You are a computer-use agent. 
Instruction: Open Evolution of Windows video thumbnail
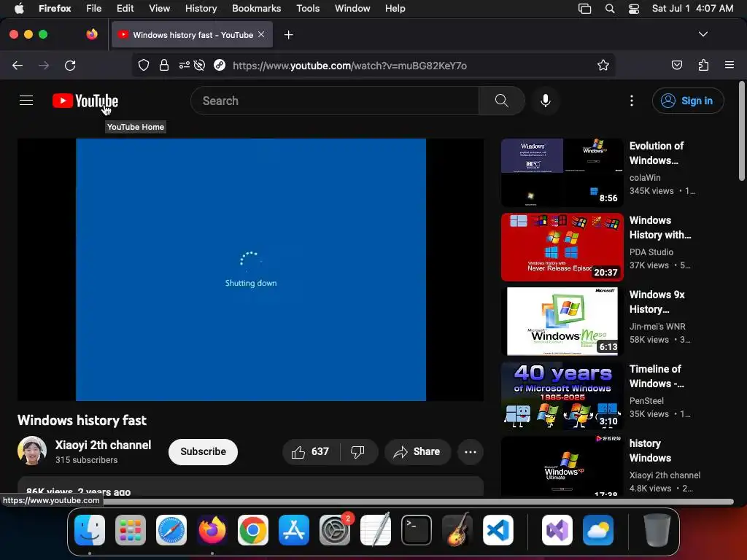[562, 172]
